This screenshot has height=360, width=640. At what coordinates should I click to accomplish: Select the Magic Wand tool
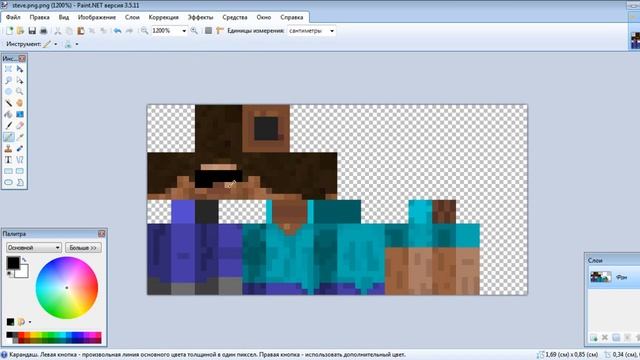pos(8,103)
